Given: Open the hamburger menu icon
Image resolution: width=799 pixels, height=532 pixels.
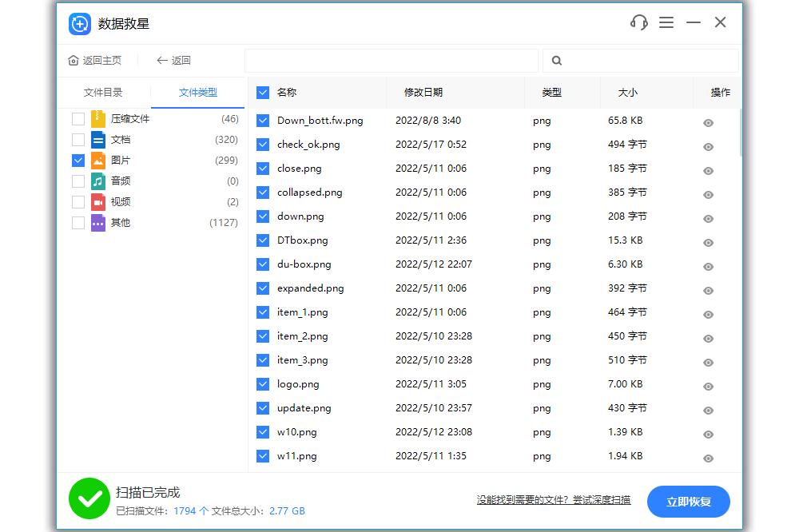Looking at the screenshot, I should point(666,22).
